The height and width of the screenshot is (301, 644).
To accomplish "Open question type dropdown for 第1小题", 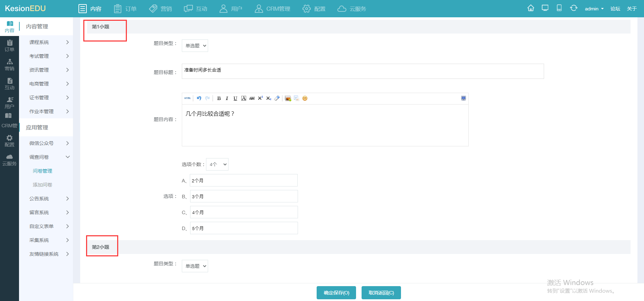I will click(195, 46).
